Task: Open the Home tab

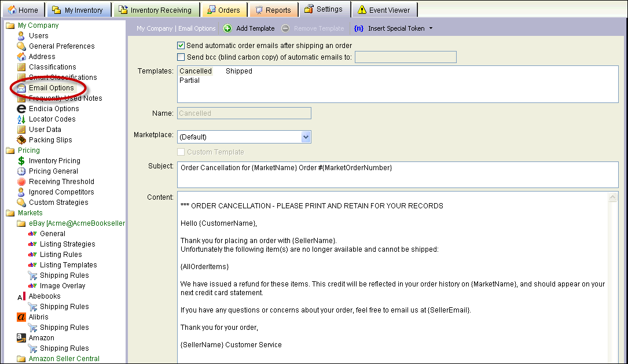Action: [x=23, y=10]
